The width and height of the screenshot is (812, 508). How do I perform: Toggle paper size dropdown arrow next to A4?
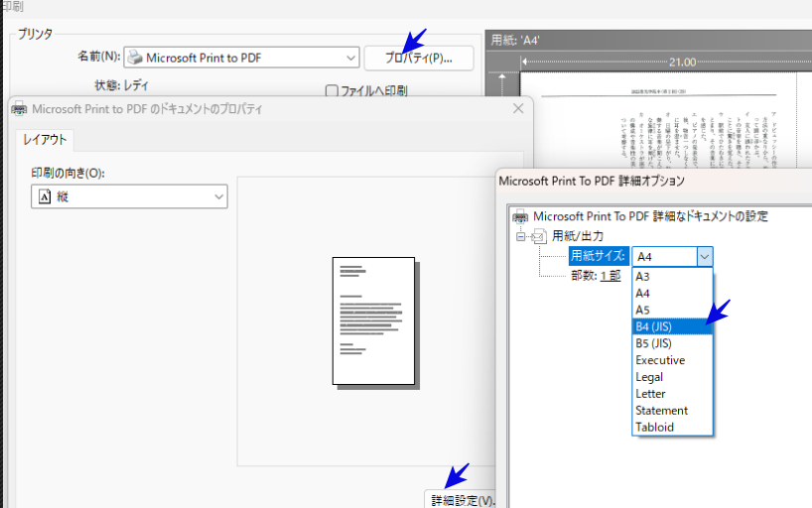click(704, 256)
